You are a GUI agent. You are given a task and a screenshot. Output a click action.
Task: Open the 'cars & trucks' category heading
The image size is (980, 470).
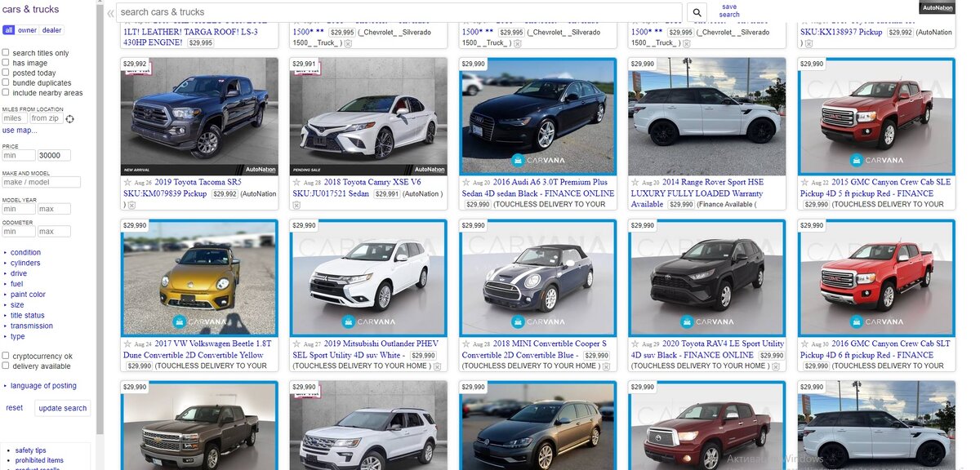pos(30,9)
